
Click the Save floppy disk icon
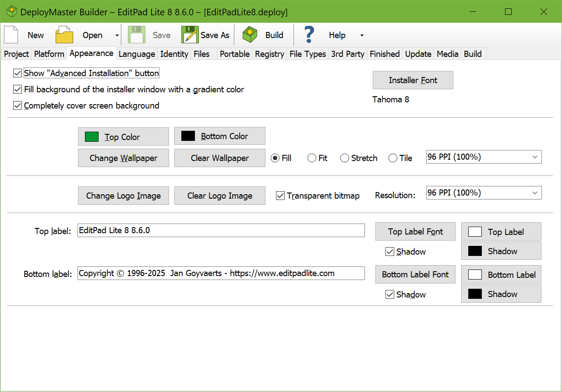[x=137, y=35]
